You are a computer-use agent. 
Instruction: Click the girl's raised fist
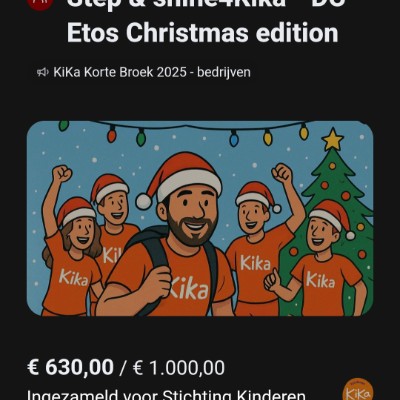[x=62, y=173]
